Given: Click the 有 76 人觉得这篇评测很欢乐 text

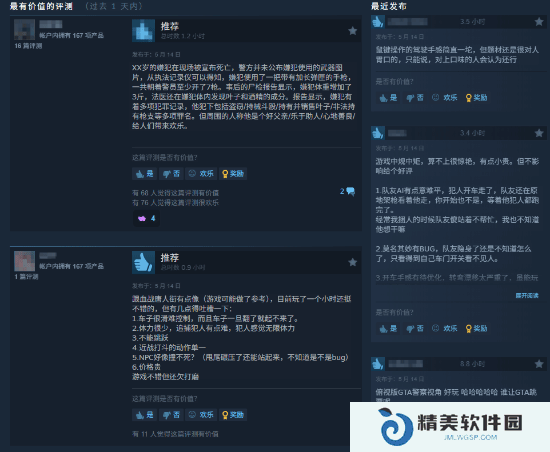Looking at the screenshot, I should (x=175, y=203).
